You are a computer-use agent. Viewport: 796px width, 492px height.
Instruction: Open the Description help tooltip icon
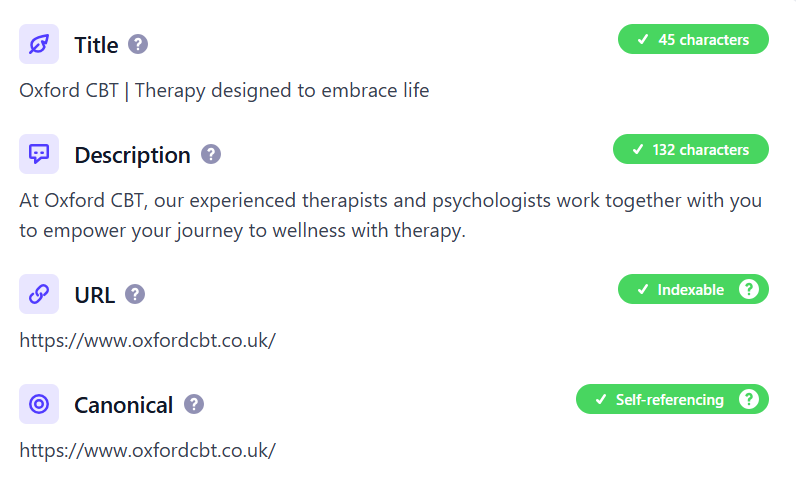[x=211, y=155]
